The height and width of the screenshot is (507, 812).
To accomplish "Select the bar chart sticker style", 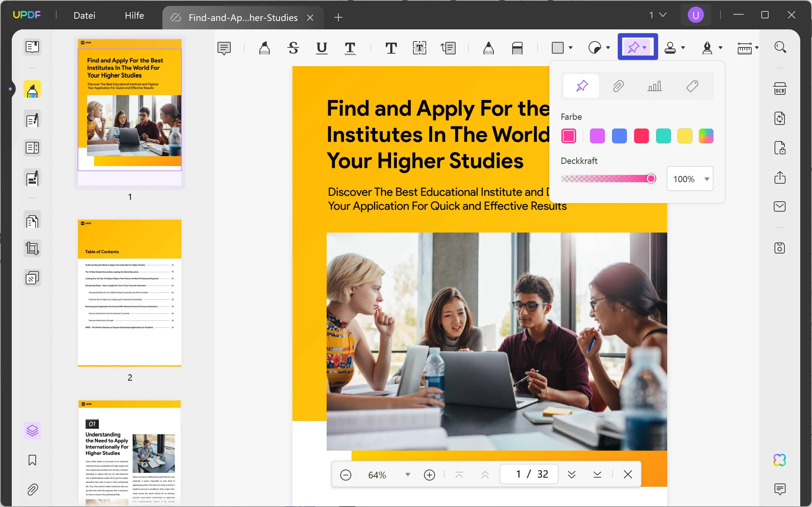I will [655, 86].
